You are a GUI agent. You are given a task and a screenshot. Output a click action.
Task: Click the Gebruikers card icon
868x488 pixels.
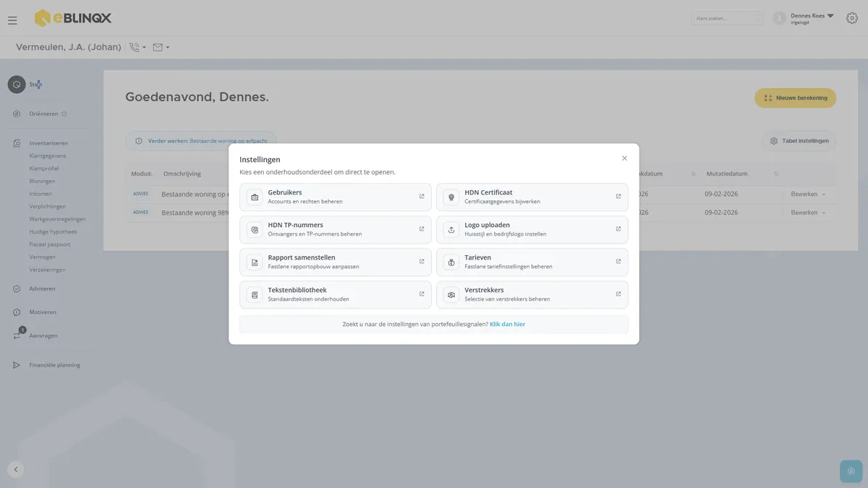255,197
